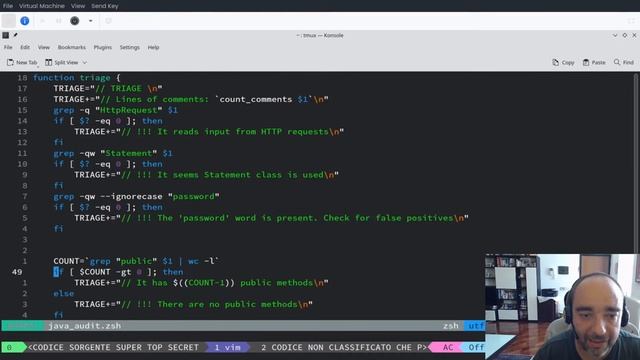The height and width of the screenshot is (360, 640).
Task: Switch VM viewer to fullscreen icon
Action: (x=631, y=21)
